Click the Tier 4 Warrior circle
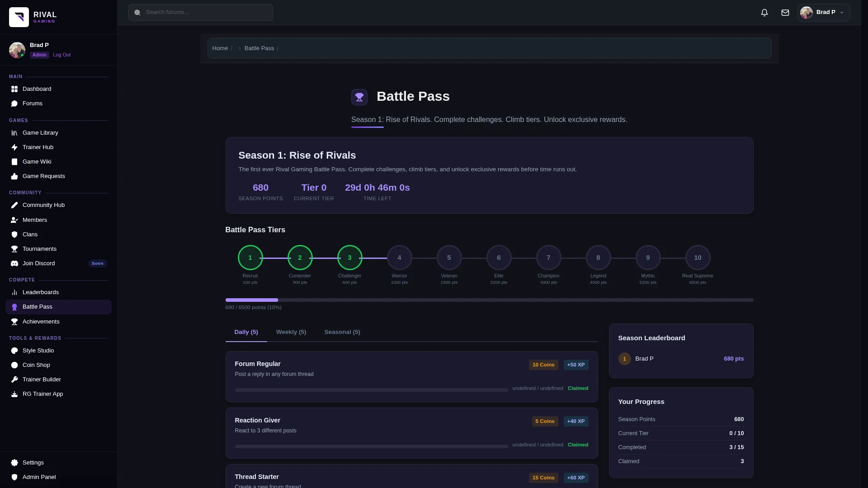 pyautogui.click(x=399, y=258)
